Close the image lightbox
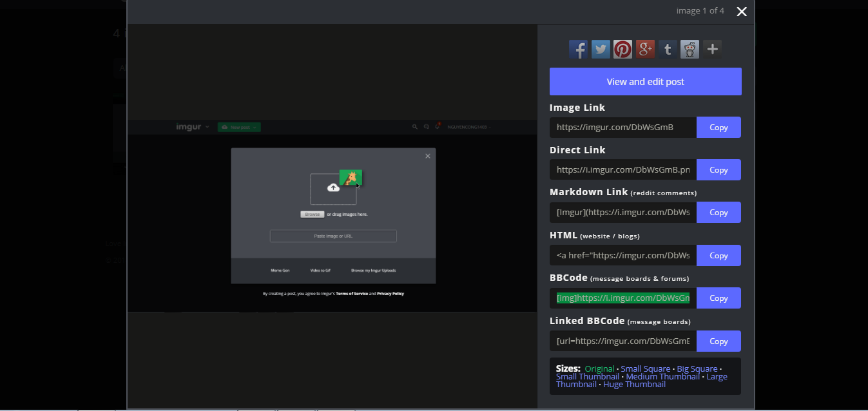The image size is (868, 411). [742, 12]
